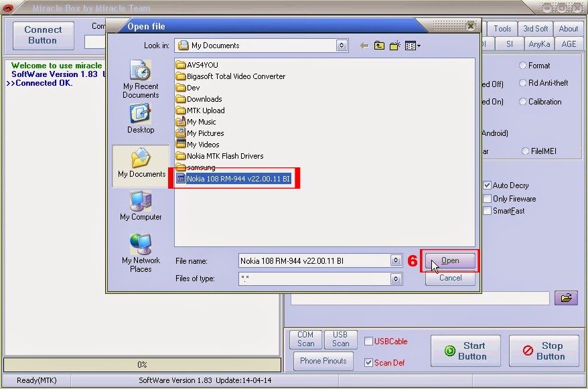Select the My Music folder

(x=196, y=122)
